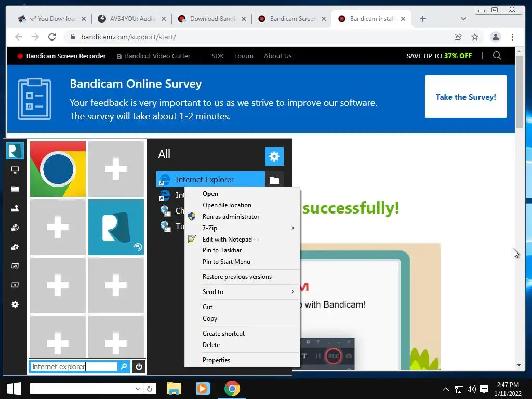Expand the 7-Zip submenu
Screen dimensions: 532x399
click(x=242, y=228)
